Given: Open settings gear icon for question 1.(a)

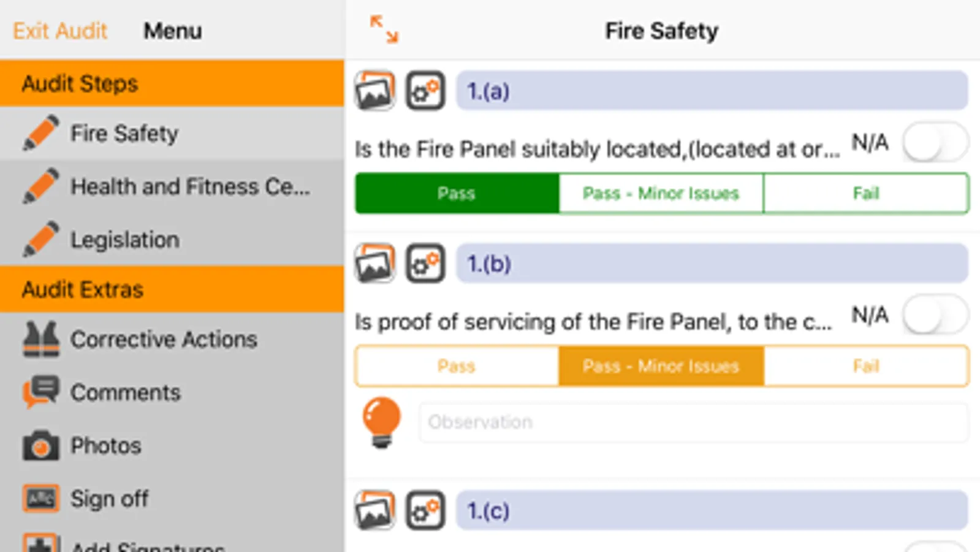Looking at the screenshot, I should click(425, 91).
